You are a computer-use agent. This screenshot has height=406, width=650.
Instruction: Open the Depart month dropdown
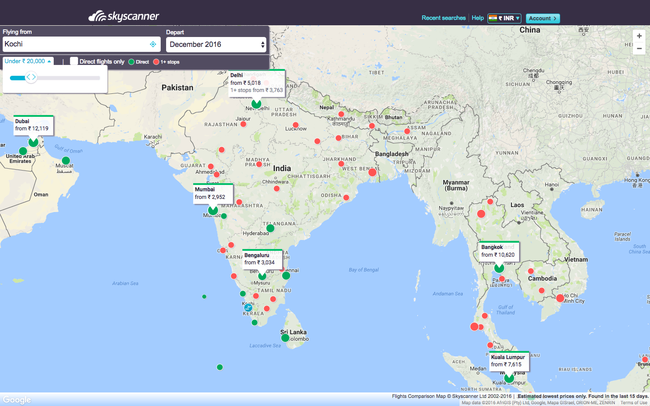pyautogui.click(x=216, y=44)
